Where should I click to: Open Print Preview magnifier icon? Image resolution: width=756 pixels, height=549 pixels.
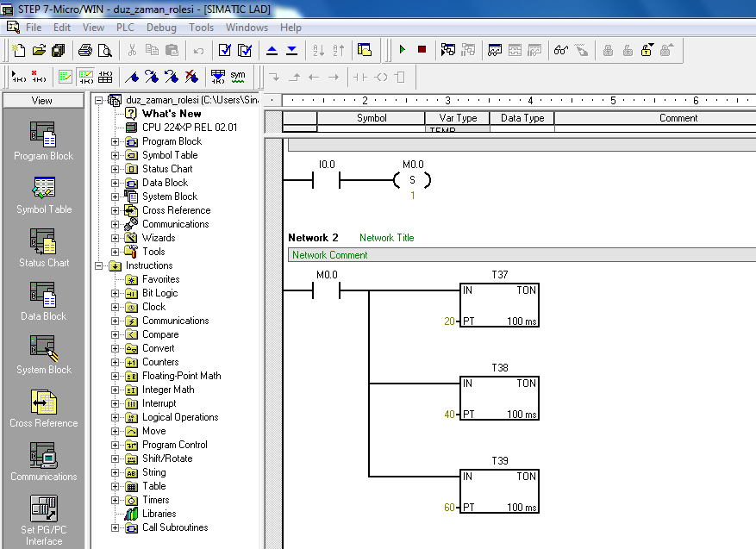coord(104,50)
